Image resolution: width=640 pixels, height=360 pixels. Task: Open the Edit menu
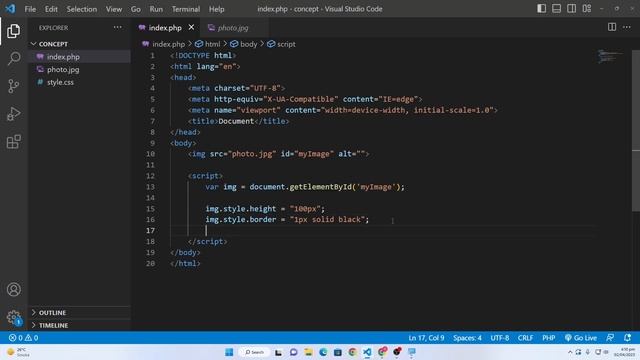(x=51, y=9)
